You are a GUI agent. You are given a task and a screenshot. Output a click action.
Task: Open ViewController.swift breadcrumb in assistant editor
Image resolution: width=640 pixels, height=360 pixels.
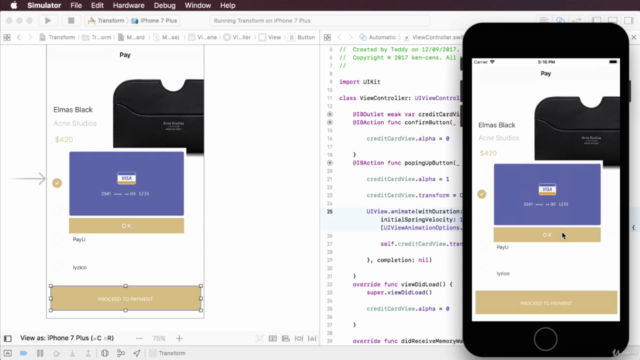click(433, 37)
